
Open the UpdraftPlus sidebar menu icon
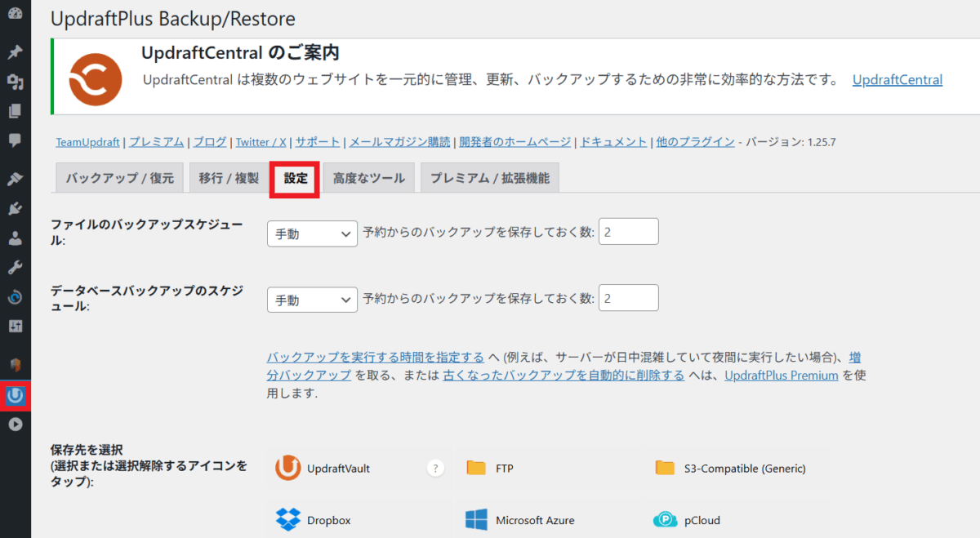[15, 396]
